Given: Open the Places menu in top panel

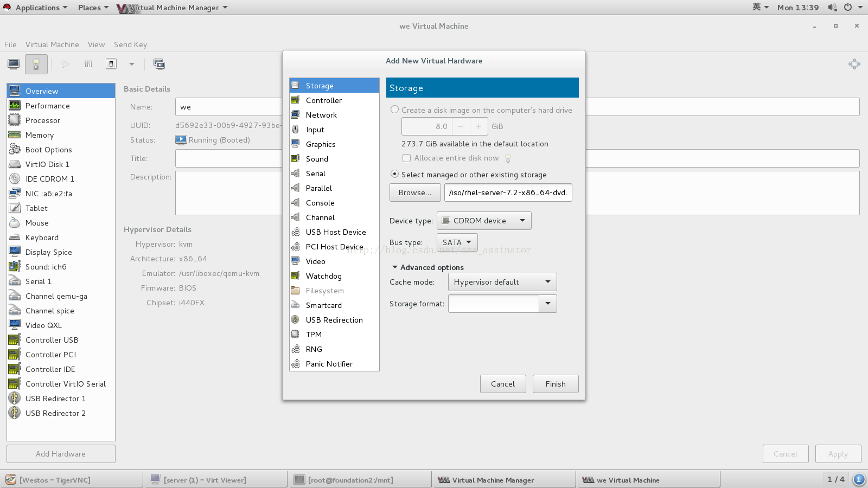Looking at the screenshot, I should (93, 8).
